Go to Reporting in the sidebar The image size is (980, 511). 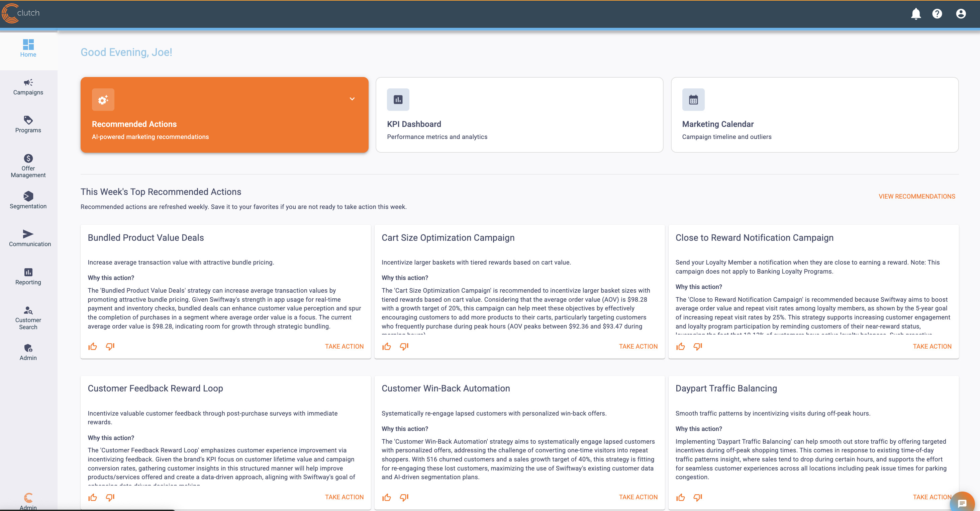pyautogui.click(x=28, y=277)
